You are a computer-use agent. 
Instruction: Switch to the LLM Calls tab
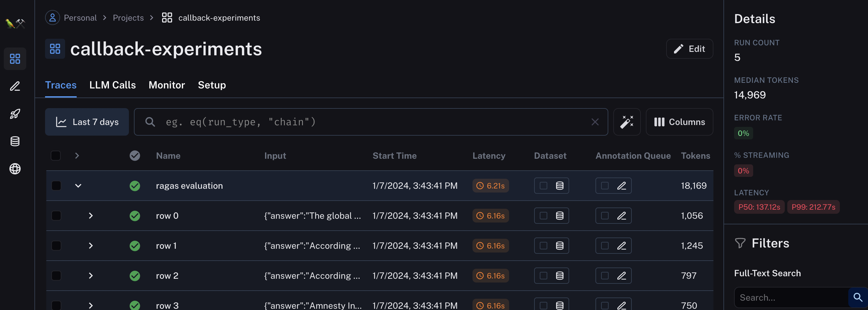(x=112, y=85)
